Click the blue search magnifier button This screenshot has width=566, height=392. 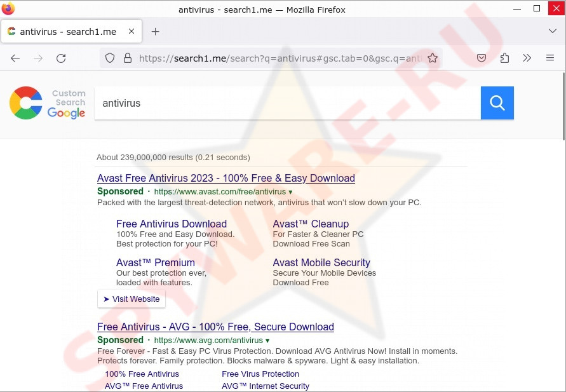497,103
